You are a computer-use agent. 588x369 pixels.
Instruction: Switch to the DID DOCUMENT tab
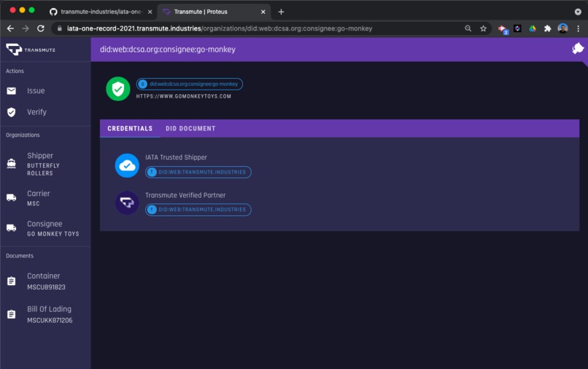coord(190,128)
